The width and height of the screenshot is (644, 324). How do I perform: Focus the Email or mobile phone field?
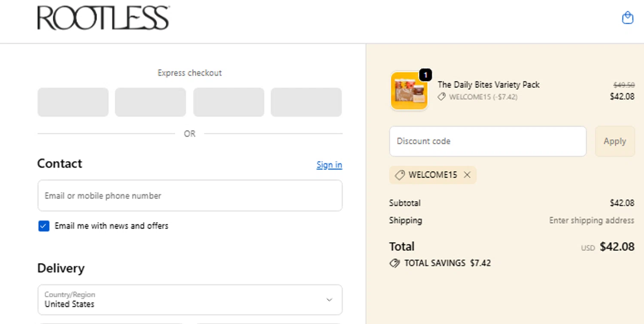(x=190, y=196)
